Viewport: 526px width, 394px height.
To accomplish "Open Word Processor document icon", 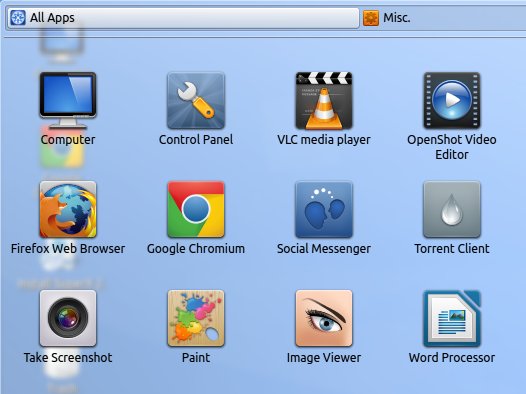I will tap(452, 318).
